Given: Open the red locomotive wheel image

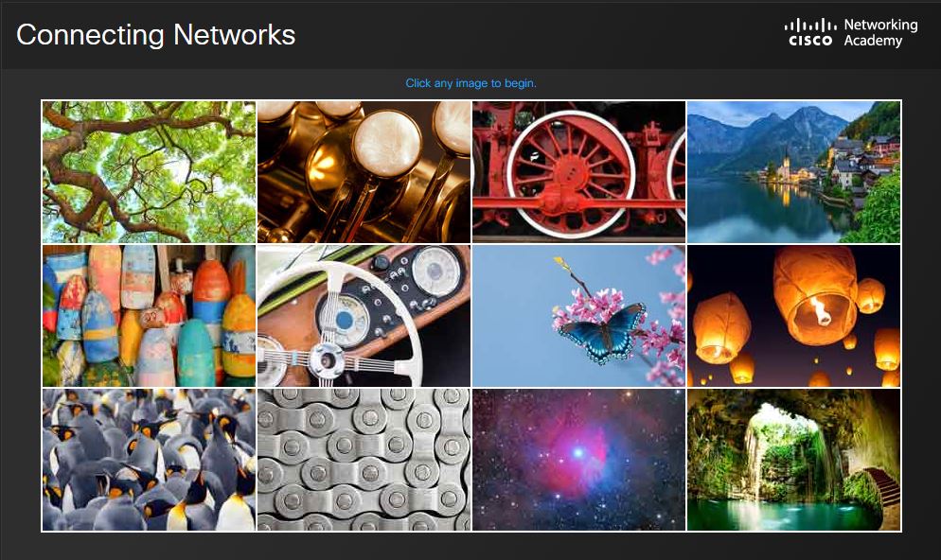Looking at the screenshot, I should [x=578, y=172].
